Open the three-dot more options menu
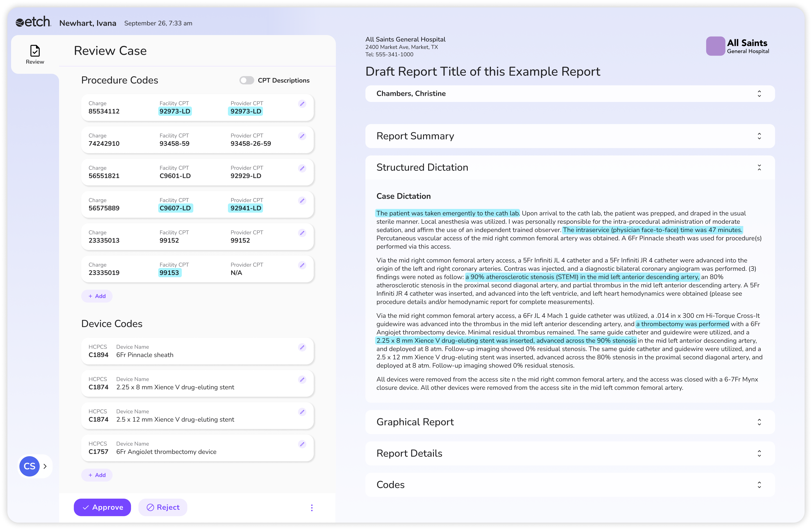Viewport: 812px width, 530px height. tap(311, 507)
